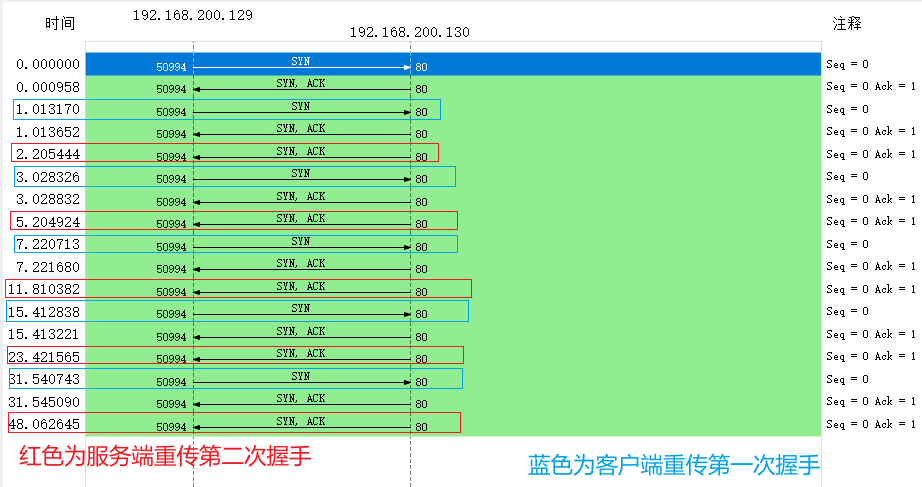
Task: Click the SYN label in the 1.013170 row
Action: pos(300,106)
